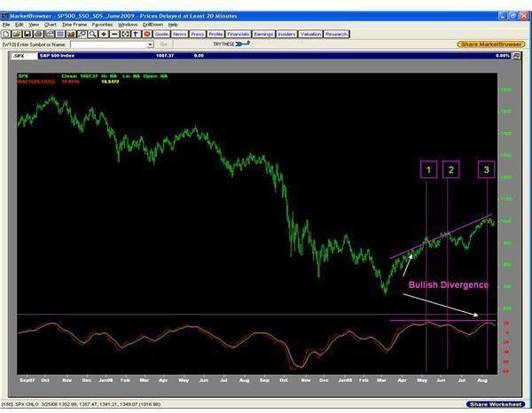The width and height of the screenshot is (532, 413).
Task: Click the Insiders button
Action: tap(286, 34)
